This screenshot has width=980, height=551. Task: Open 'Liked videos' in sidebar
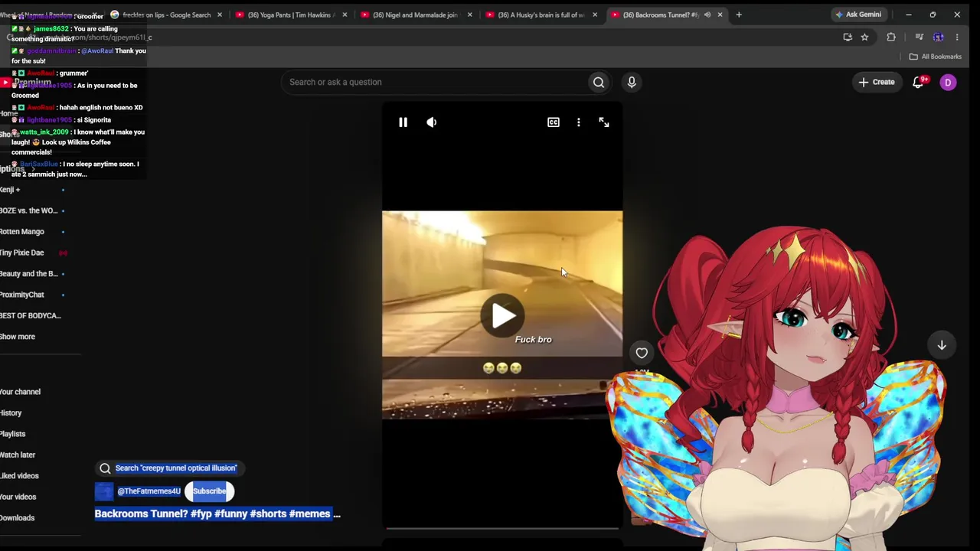pyautogui.click(x=19, y=476)
